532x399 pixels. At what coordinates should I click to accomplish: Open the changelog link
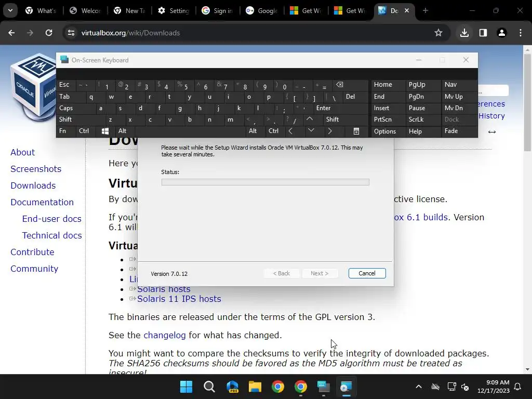coord(165,335)
